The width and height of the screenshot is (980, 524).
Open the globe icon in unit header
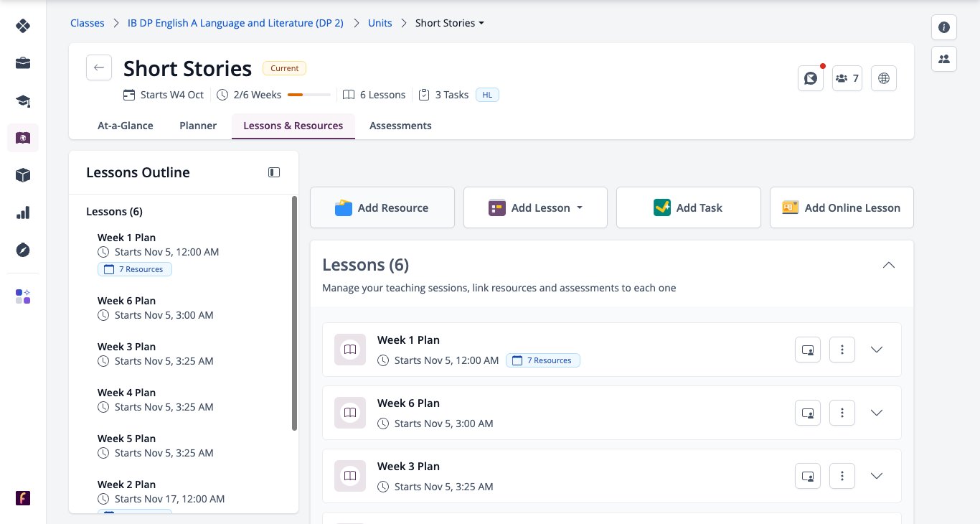[x=884, y=78]
